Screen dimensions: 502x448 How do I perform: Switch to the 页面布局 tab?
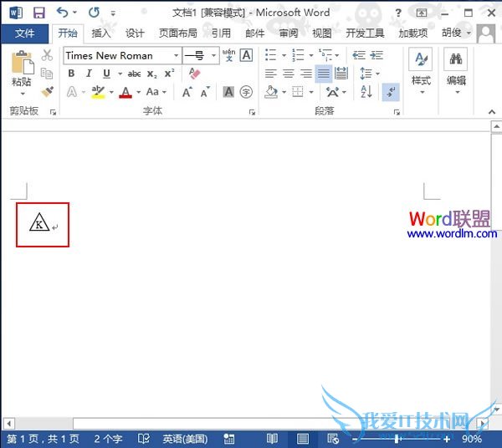click(x=178, y=33)
